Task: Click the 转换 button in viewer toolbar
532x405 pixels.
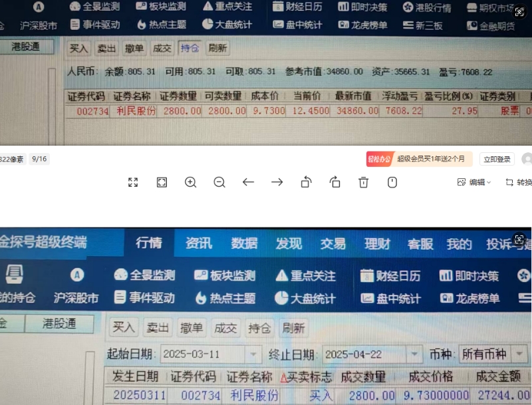Action: point(519,182)
